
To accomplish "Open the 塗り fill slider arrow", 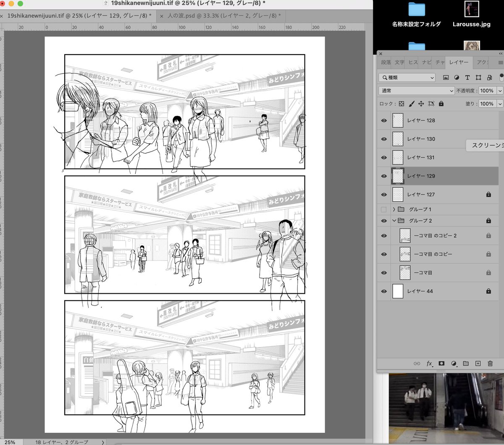I will click(x=500, y=104).
